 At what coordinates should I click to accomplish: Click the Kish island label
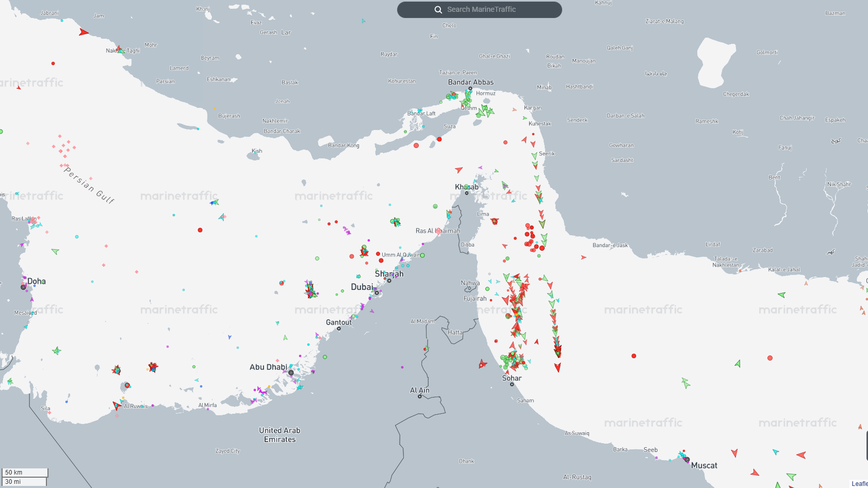pos(257,151)
